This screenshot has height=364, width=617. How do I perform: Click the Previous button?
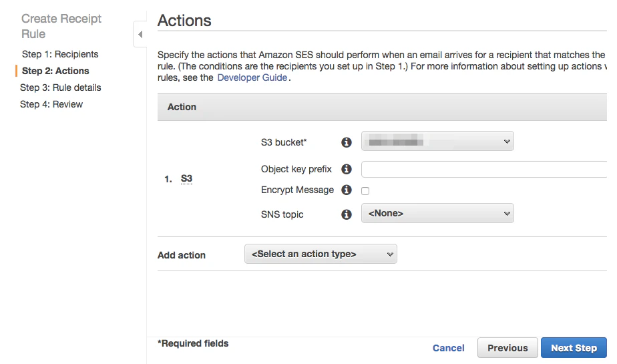click(x=507, y=348)
